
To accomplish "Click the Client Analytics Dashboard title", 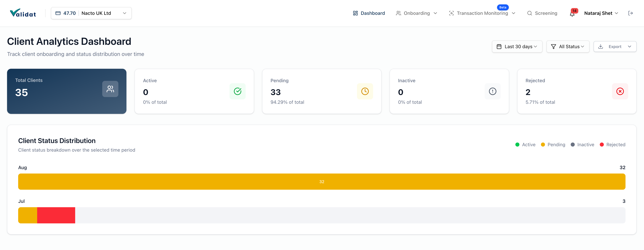I will coord(69,42).
